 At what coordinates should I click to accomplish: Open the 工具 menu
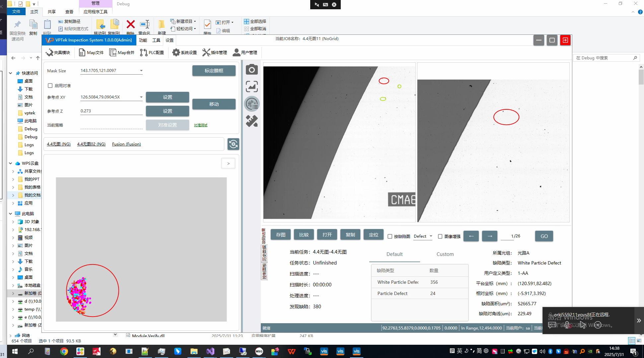[x=156, y=40]
